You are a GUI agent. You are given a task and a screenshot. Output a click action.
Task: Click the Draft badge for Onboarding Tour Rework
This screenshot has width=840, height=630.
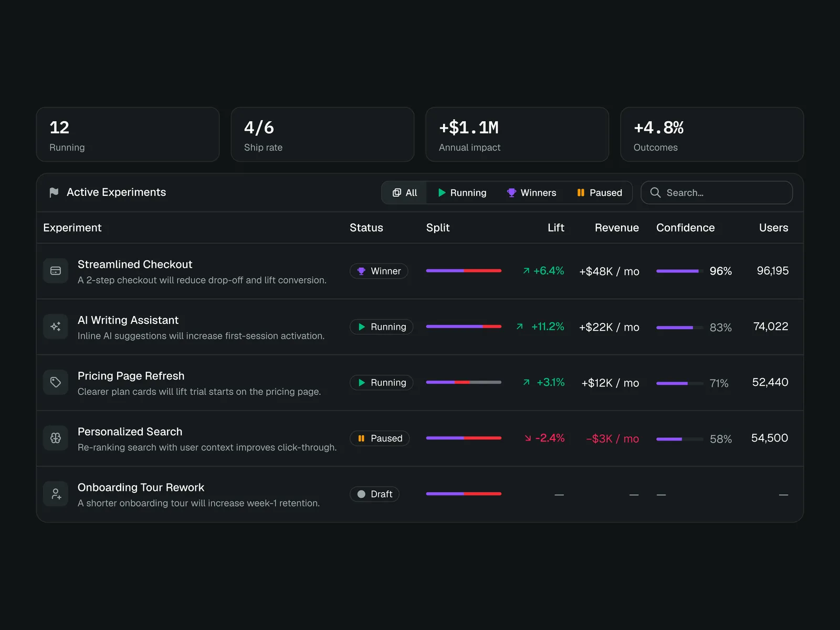375,494
